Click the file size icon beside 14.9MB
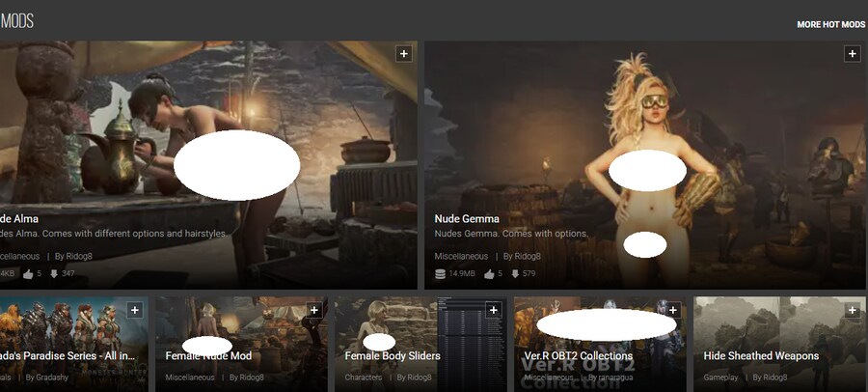868x392 pixels. pos(440,274)
